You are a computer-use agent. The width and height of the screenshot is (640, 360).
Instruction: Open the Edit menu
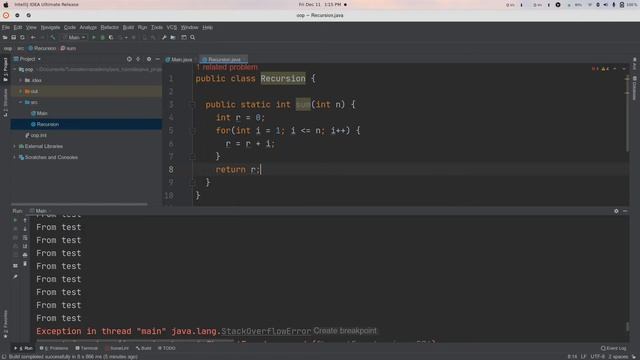point(18,27)
